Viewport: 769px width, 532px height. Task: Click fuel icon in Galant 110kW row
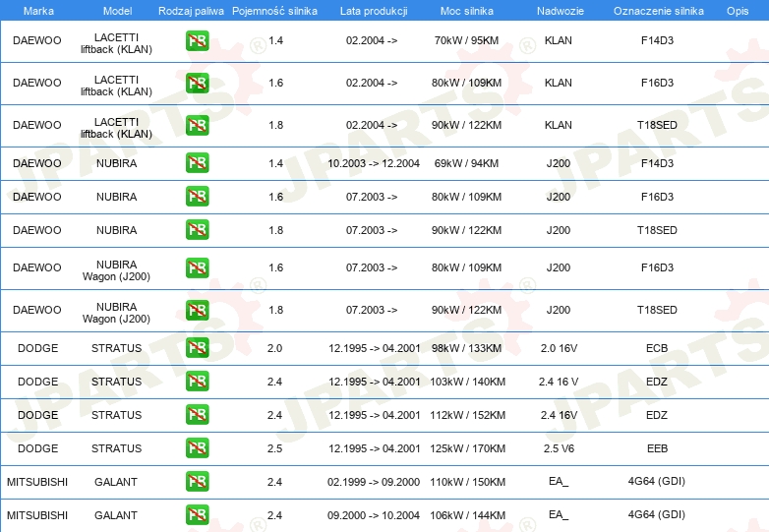point(197,481)
